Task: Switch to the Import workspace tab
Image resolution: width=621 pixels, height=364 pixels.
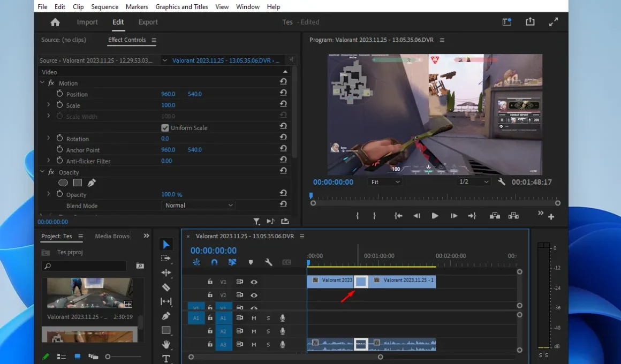Action: tap(87, 22)
